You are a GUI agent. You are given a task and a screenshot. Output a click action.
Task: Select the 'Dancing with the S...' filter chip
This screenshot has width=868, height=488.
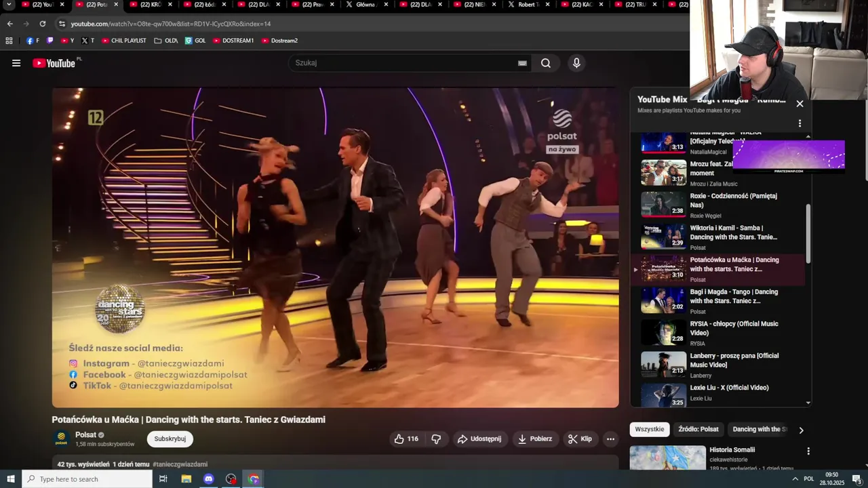(759, 430)
